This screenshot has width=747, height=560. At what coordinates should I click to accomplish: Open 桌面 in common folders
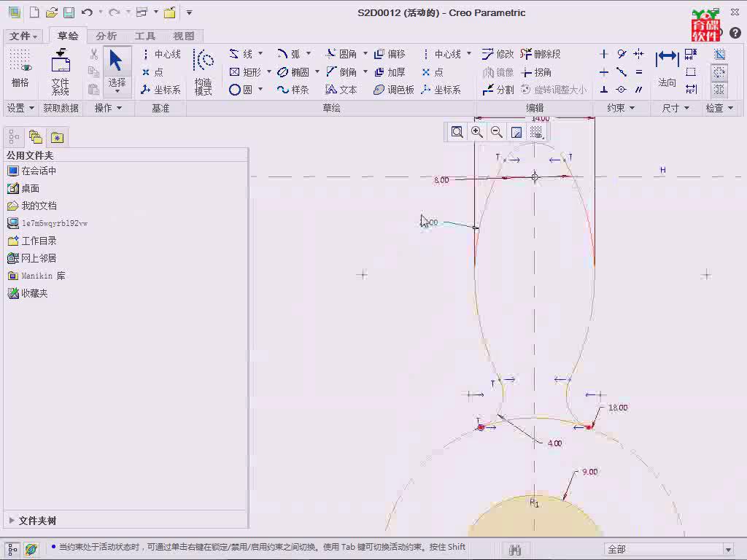click(23, 189)
